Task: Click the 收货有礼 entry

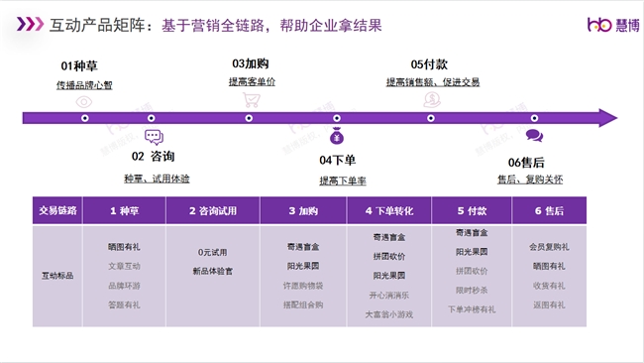Action: [549, 286]
